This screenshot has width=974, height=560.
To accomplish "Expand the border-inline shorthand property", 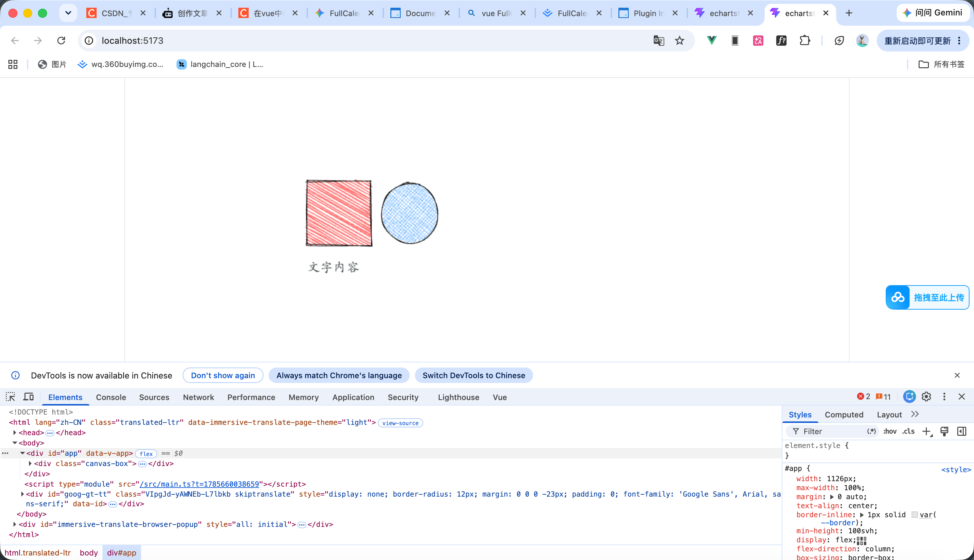I will click(862, 515).
